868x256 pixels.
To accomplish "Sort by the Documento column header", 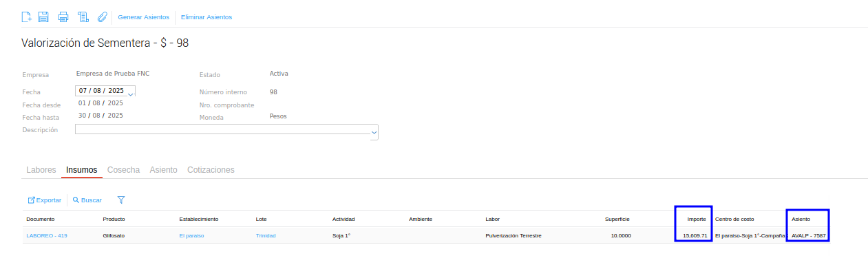I will tap(40, 220).
